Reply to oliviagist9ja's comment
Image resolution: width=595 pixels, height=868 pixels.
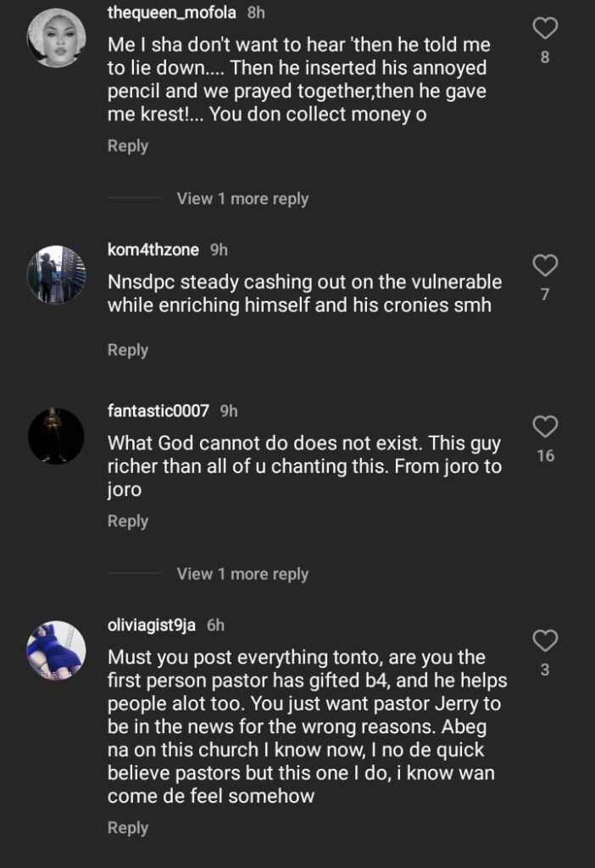pos(128,828)
